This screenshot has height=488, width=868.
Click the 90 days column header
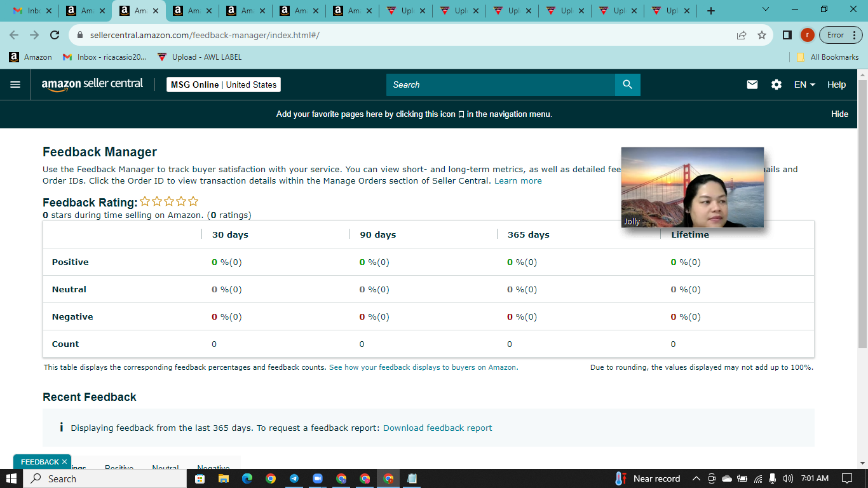[377, 234]
